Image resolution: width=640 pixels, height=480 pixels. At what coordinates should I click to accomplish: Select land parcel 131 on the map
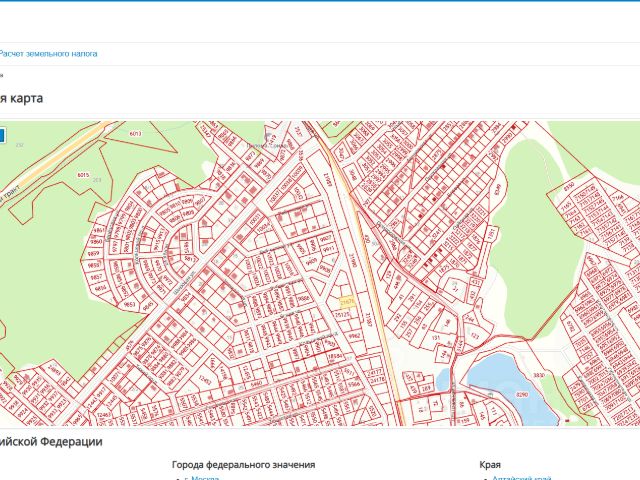tap(436, 338)
